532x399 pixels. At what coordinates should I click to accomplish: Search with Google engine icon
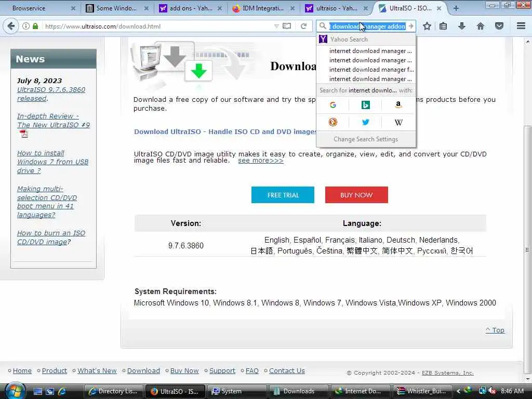333,105
